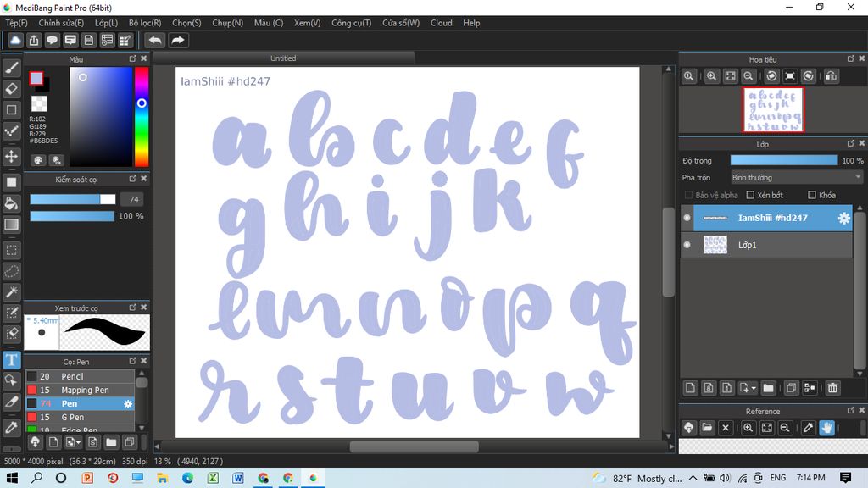Select the Lớp1 layer
The width and height of the screenshot is (868, 488).
tap(766, 245)
